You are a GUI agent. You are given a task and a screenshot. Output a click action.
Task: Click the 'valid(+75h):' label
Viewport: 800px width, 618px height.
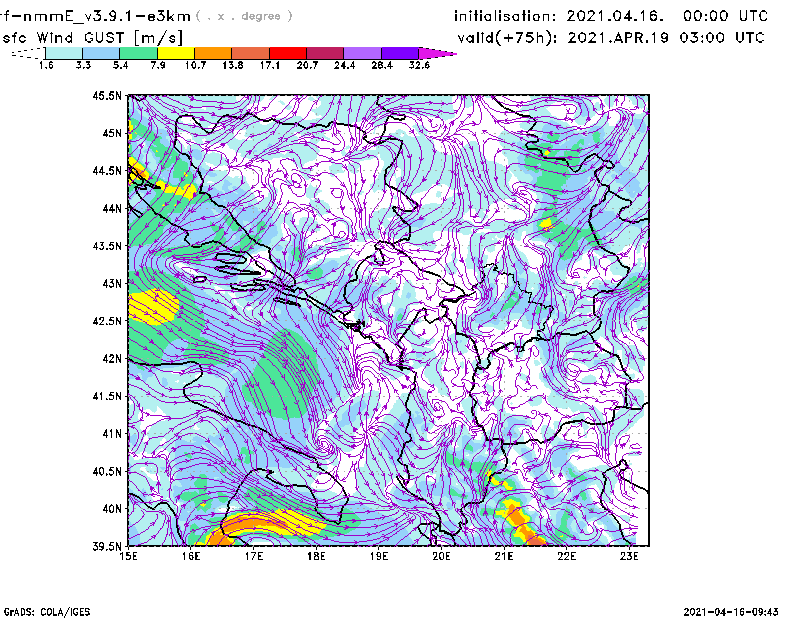507,38
